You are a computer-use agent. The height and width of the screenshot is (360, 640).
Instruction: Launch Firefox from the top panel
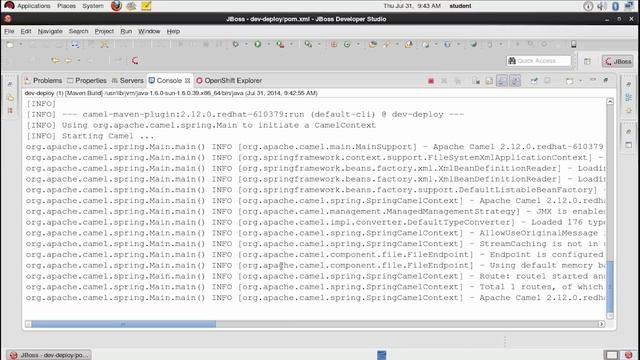116,6
